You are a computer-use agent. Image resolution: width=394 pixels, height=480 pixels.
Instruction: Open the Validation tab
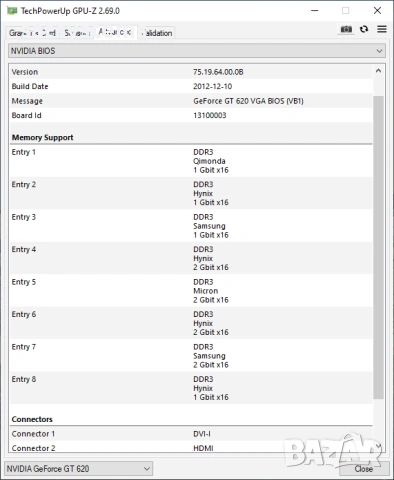tap(156, 33)
